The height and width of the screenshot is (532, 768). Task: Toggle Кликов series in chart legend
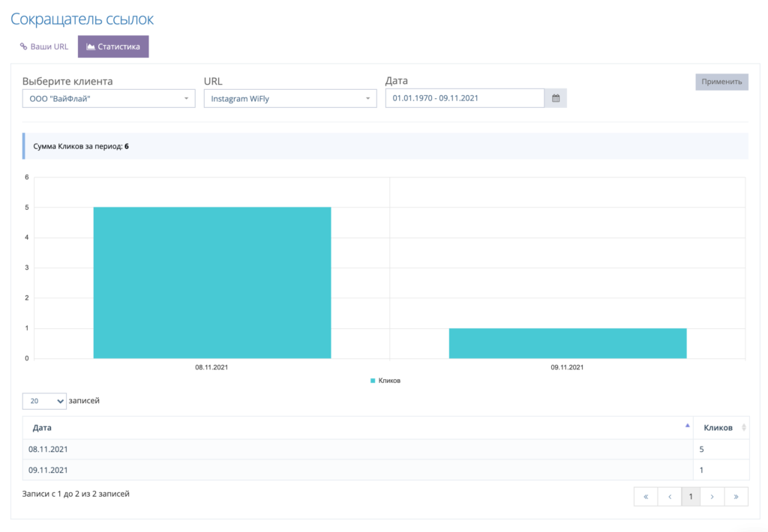coord(385,381)
